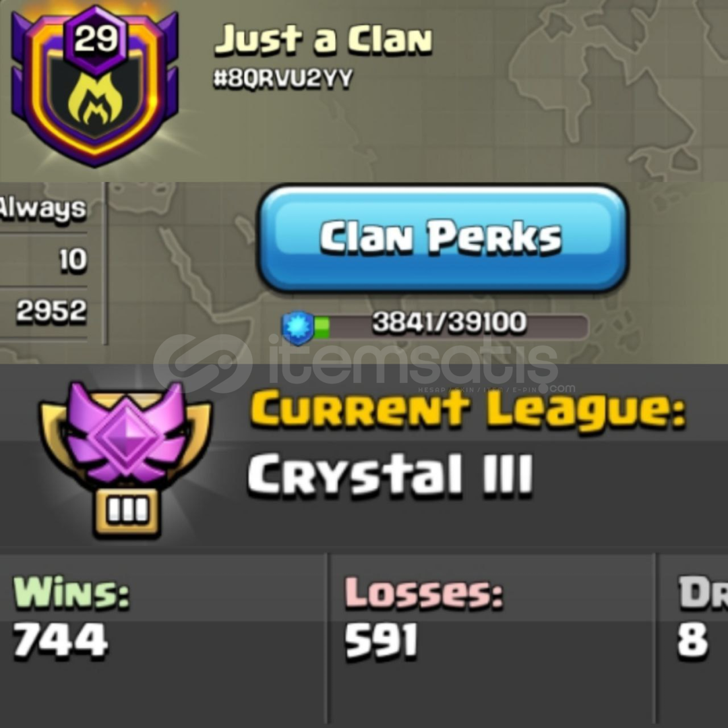Select the Just a Clan name title
Viewport: 728px width, 728px height.
tap(323, 39)
